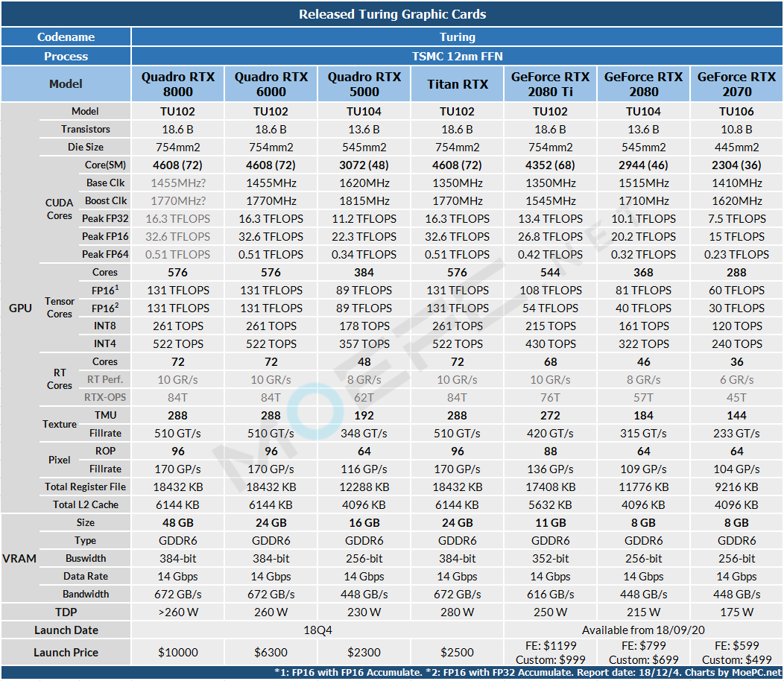Select the Tensor Cores group label

pyautogui.click(x=60, y=308)
